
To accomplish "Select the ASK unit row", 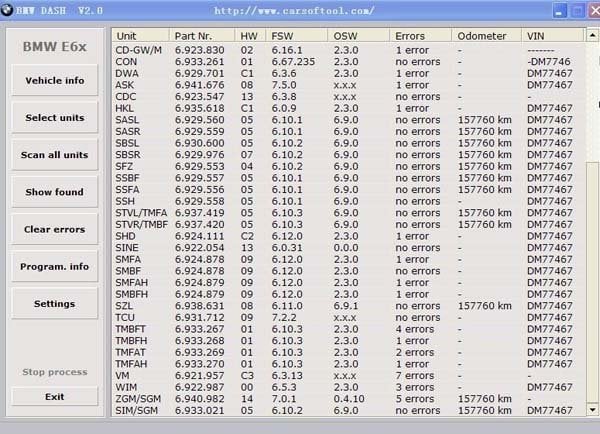I will 348,85.
